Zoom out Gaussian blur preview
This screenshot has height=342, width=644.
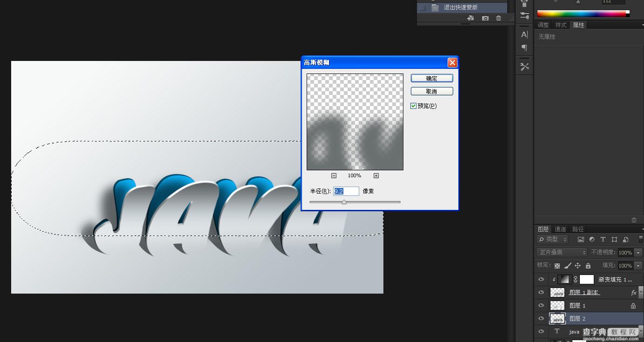pyautogui.click(x=334, y=175)
